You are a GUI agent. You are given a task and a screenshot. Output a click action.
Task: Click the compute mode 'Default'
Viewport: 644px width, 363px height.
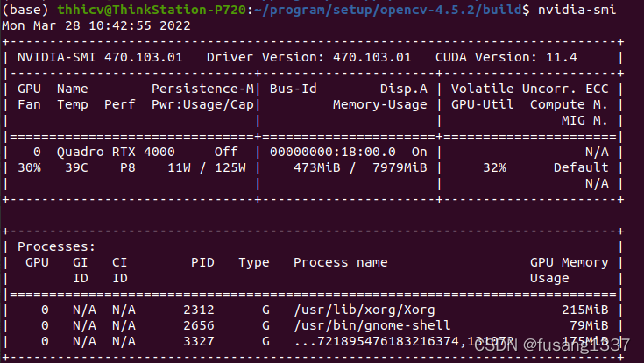click(x=581, y=167)
